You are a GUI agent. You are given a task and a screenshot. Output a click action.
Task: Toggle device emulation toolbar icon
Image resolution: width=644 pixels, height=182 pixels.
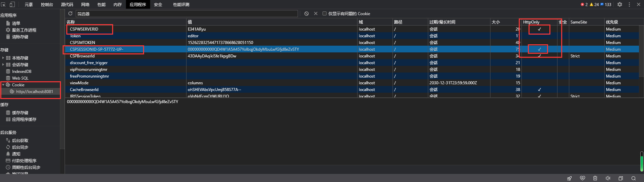pyautogui.click(x=12, y=4)
